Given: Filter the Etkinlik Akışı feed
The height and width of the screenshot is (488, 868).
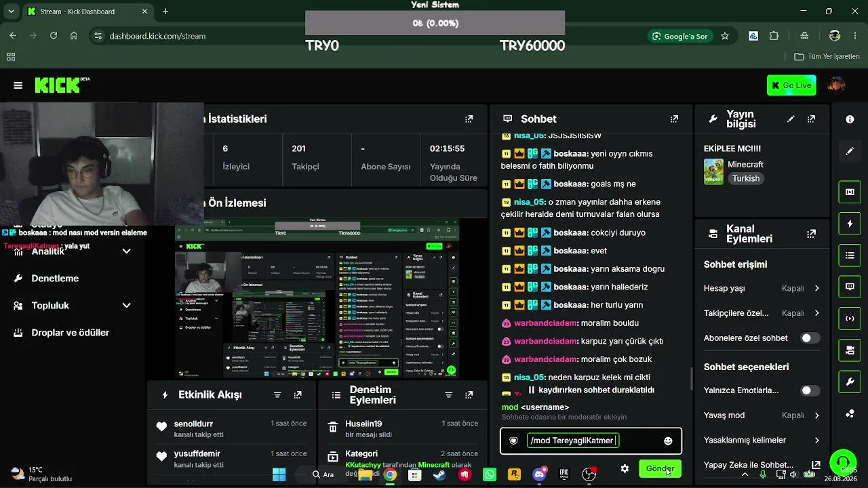Looking at the screenshot, I should point(277,394).
